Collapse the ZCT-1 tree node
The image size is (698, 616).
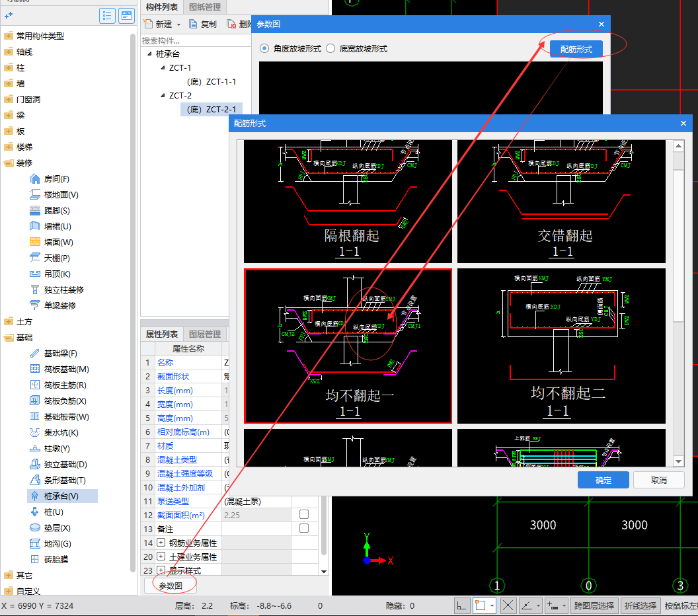(163, 67)
